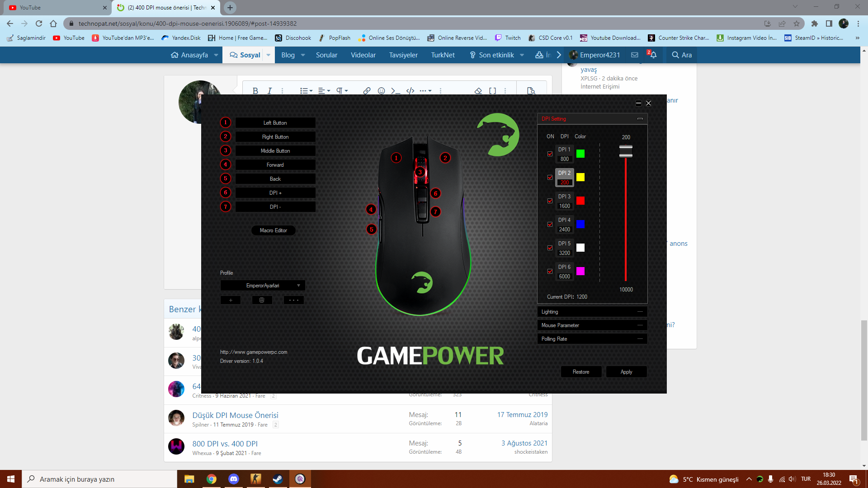Open the EmperorAyarlari profile dropdown

coord(263,286)
